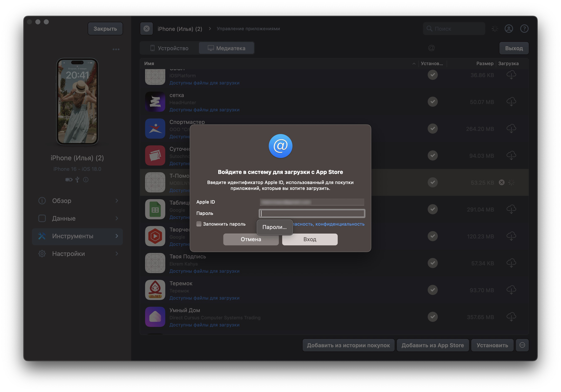Click the iPhone lock screen preview
The height and width of the screenshot is (392, 561).
77,101
